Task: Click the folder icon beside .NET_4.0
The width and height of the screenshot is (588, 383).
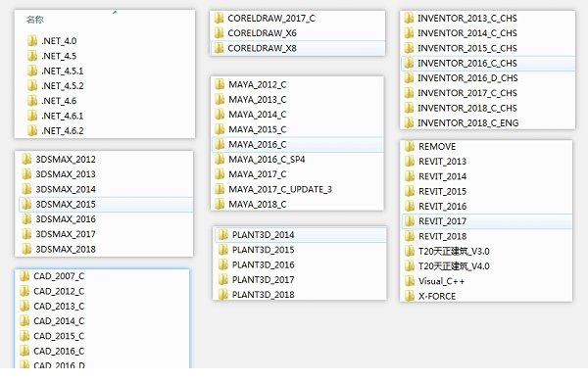Action: coord(32,40)
